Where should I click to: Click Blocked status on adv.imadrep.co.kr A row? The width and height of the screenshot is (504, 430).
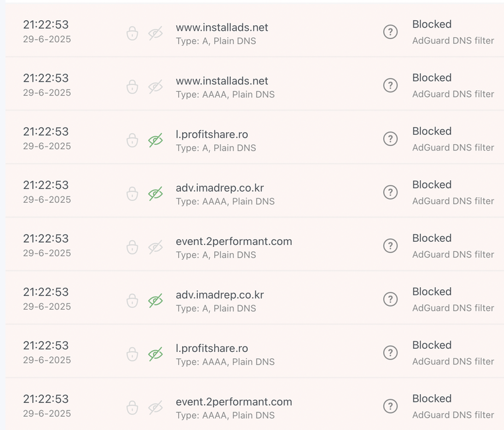(432, 292)
